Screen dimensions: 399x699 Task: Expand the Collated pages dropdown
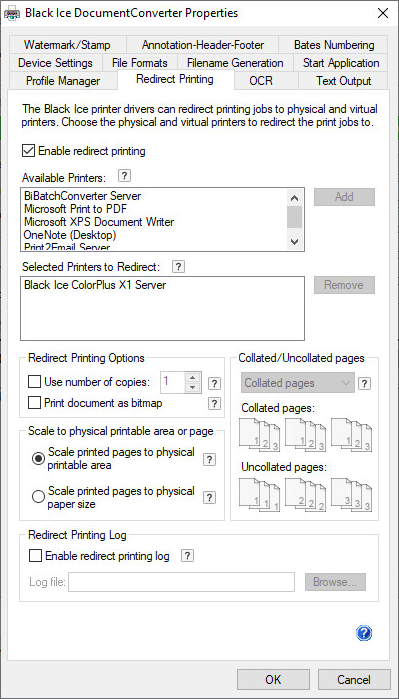pyautogui.click(x=298, y=383)
